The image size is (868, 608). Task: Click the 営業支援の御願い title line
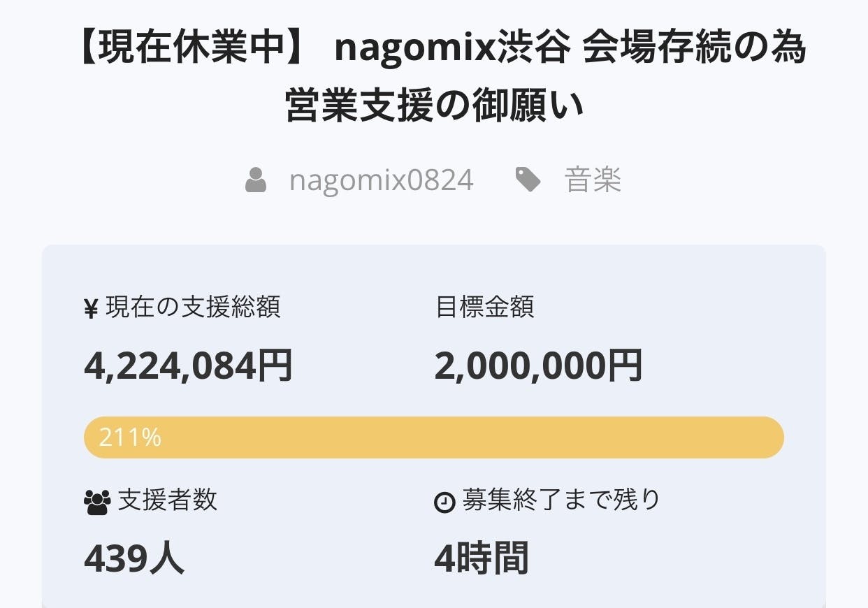pos(434,106)
